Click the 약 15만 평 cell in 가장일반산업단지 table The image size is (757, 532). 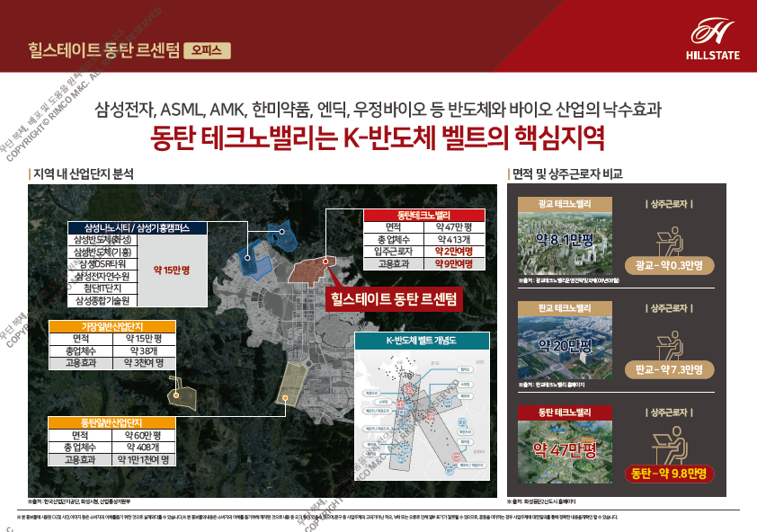(143, 339)
